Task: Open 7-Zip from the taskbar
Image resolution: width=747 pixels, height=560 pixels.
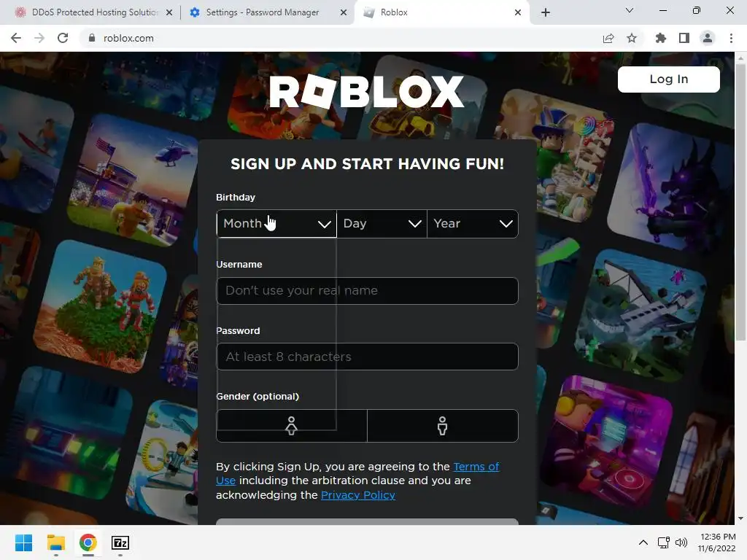Action: point(120,542)
